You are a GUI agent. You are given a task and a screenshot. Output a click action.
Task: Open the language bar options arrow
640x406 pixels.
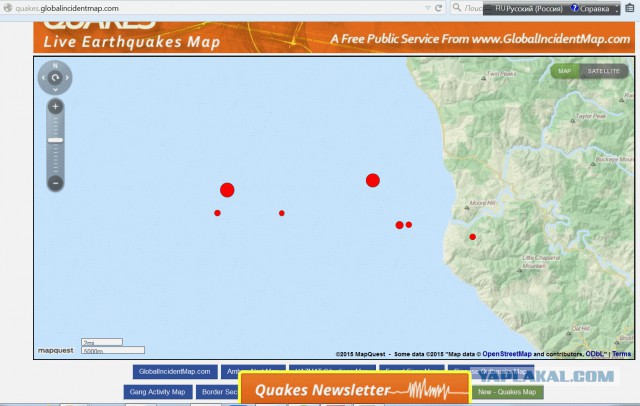[x=617, y=9]
